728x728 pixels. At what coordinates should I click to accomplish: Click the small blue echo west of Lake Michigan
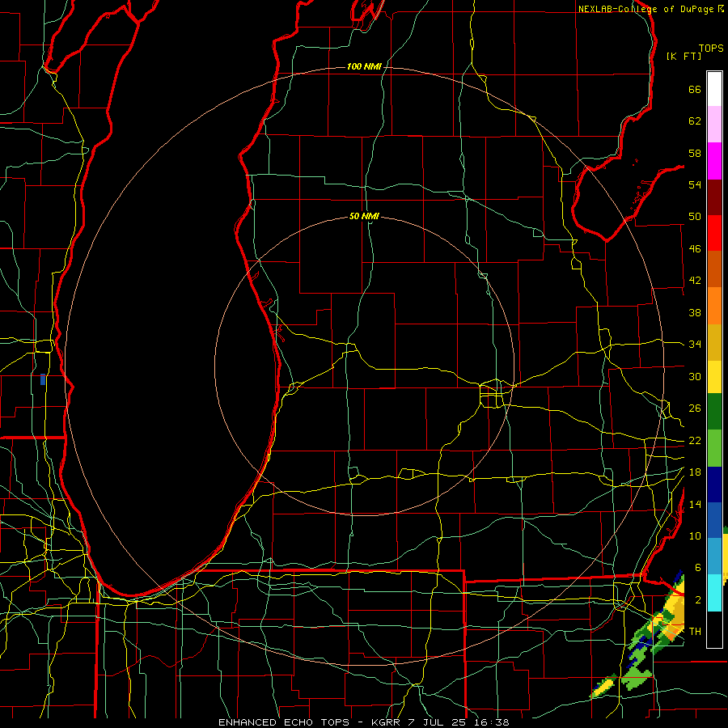point(43,379)
